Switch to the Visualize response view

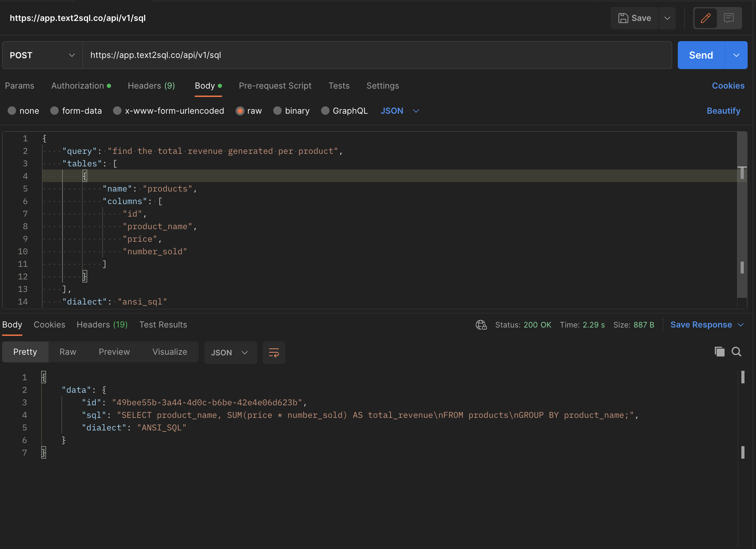[170, 352]
